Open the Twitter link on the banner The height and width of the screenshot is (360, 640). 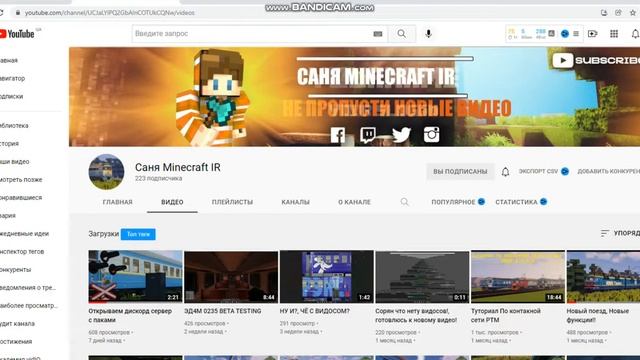(x=401, y=135)
